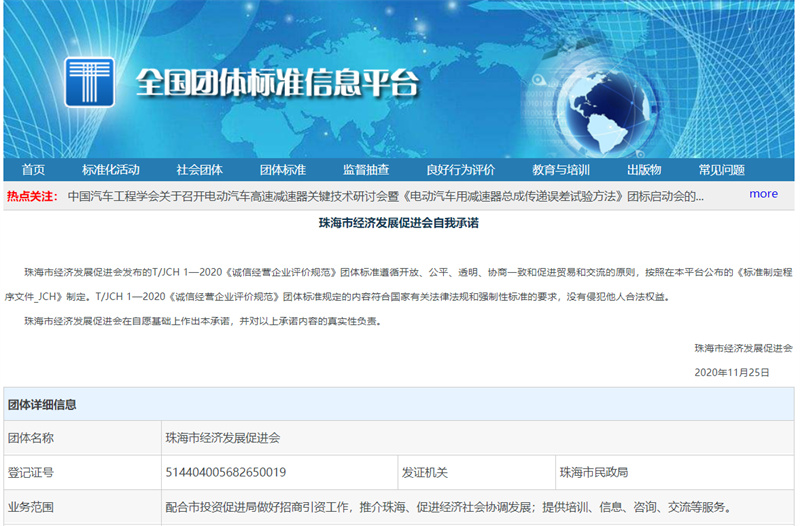Select the 珠海市经济发展促进会 name value in table
The image size is (800, 526).
[222, 438]
